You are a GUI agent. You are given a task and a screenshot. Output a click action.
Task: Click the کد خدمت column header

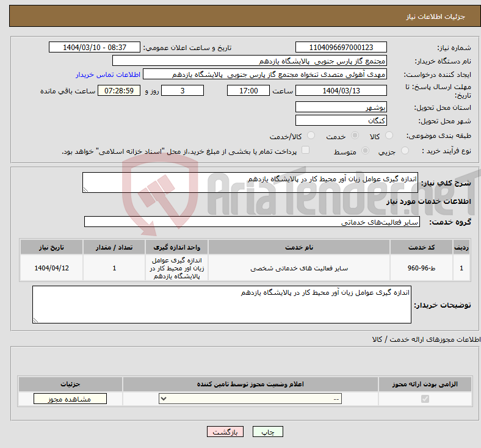click(421, 247)
